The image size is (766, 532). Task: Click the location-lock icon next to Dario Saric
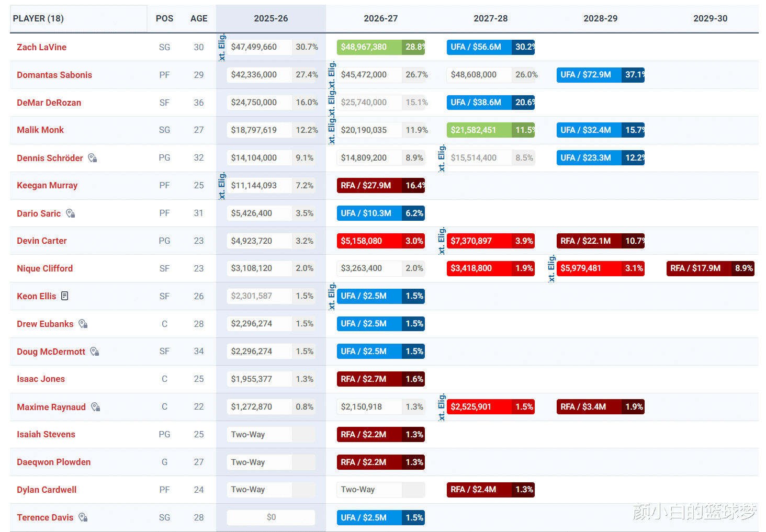pyautogui.click(x=71, y=213)
